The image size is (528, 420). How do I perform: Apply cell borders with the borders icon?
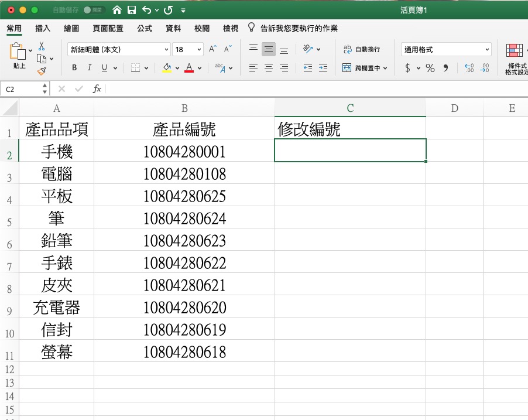[135, 68]
